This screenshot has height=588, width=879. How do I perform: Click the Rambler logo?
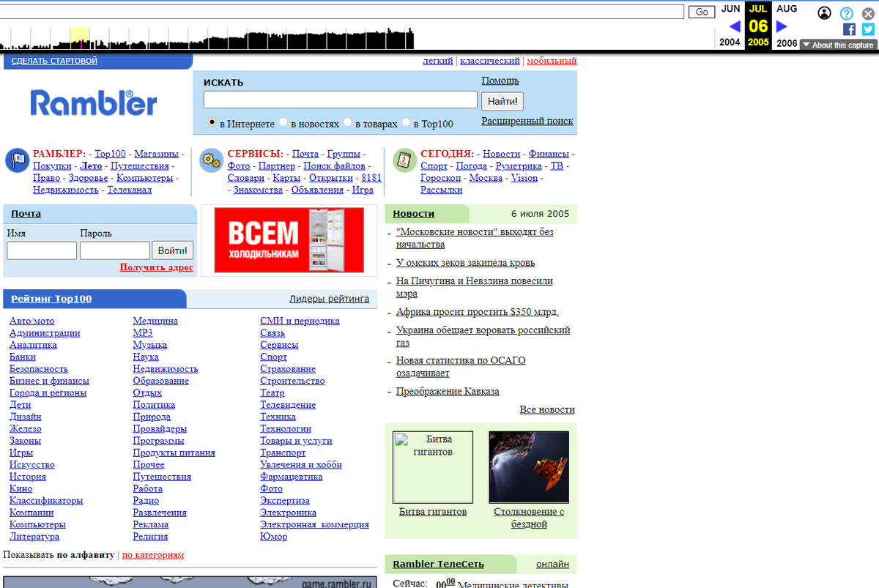pos(94,103)
